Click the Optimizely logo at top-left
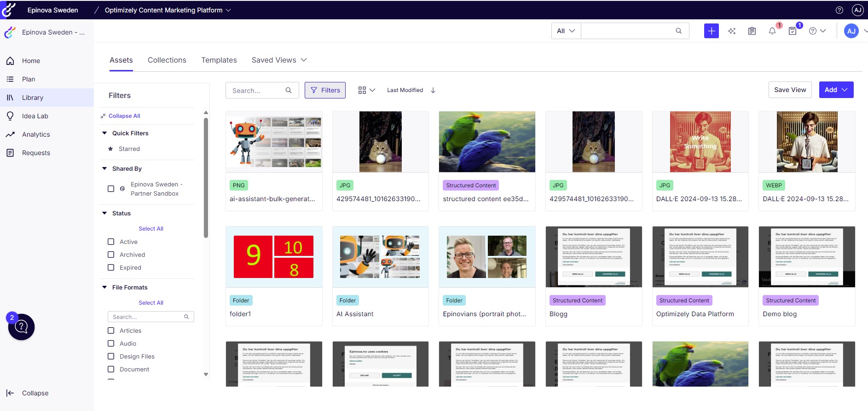Screen dimensions: 868x411 point(9,10)
